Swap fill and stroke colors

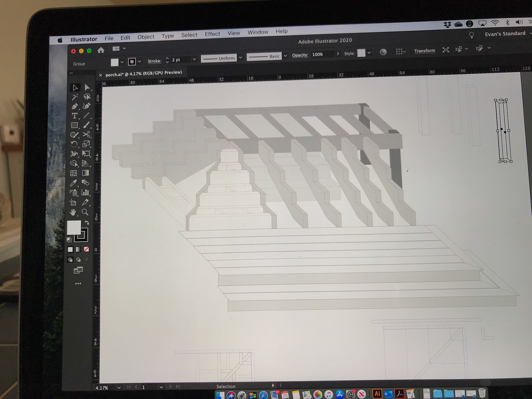pyautogui.click(x=87, y=222)
